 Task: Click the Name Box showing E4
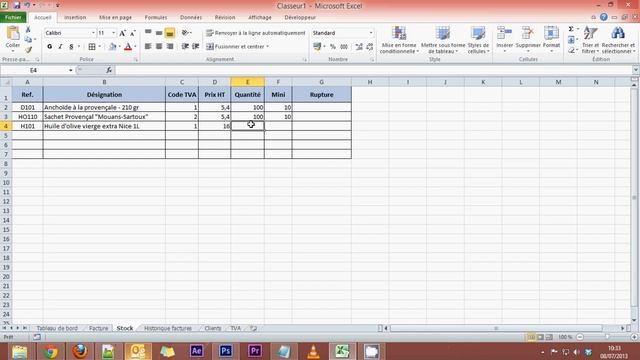pyautogui.click(x=33, y=70)
